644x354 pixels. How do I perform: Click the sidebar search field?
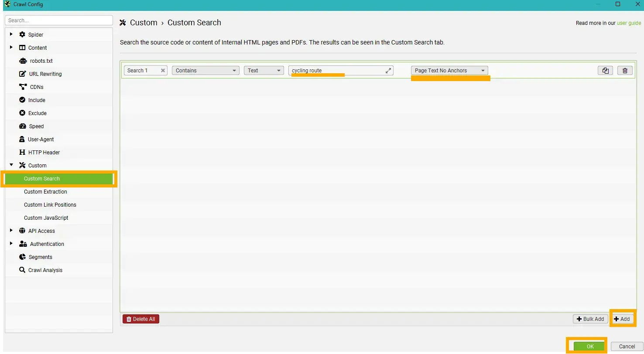[x=59, y=20]
